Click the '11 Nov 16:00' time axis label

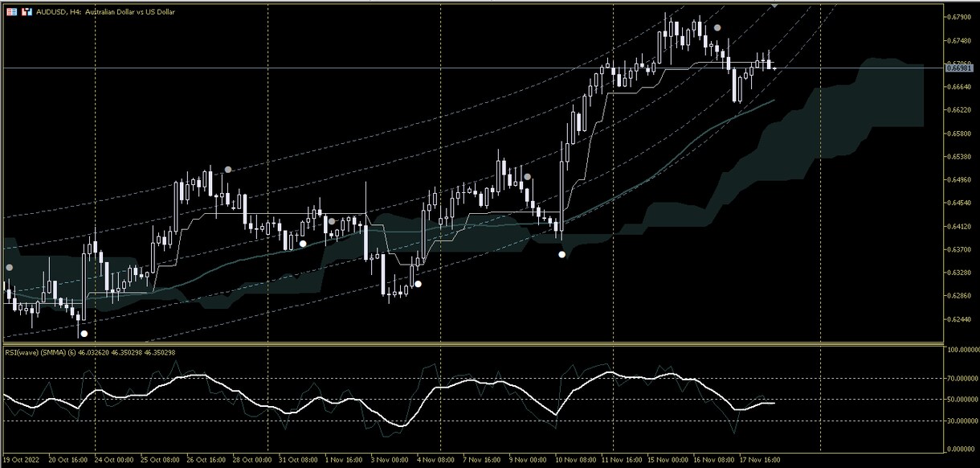[x=623, y=462]
